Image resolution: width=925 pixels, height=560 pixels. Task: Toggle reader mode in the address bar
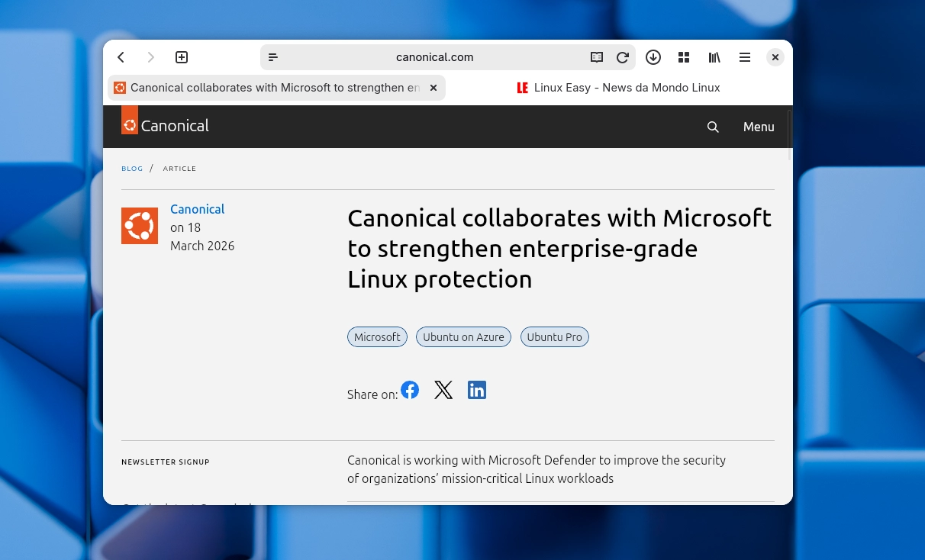click(x=597, y=57)
